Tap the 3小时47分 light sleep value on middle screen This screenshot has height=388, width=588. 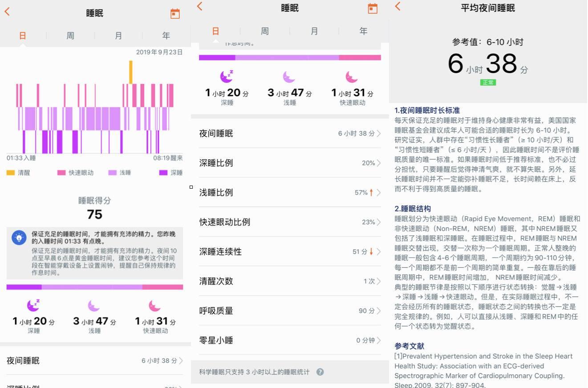click(x=289, y=93)
